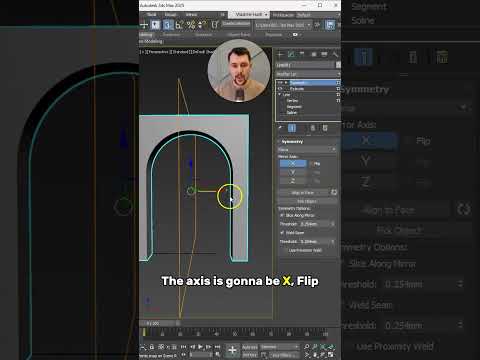Open the Planar mirror type dropdown

[307, 150]
